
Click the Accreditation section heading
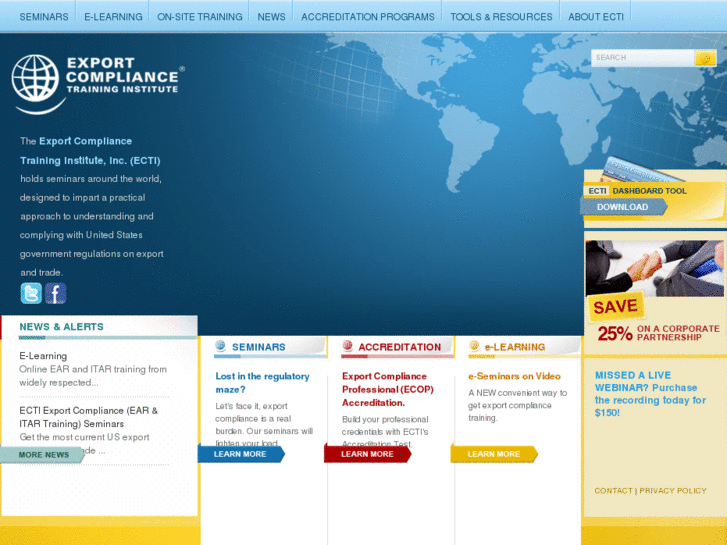point(400,347)
